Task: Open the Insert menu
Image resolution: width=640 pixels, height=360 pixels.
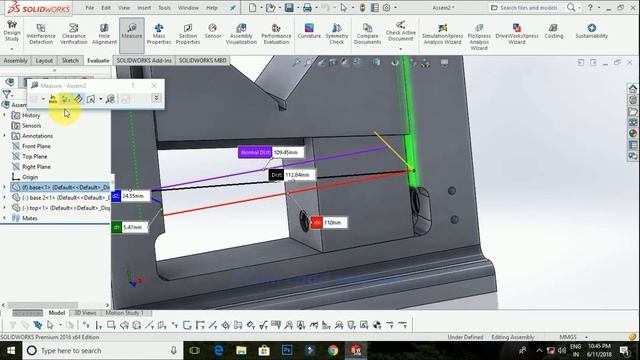Action: [x=144, y=8]
